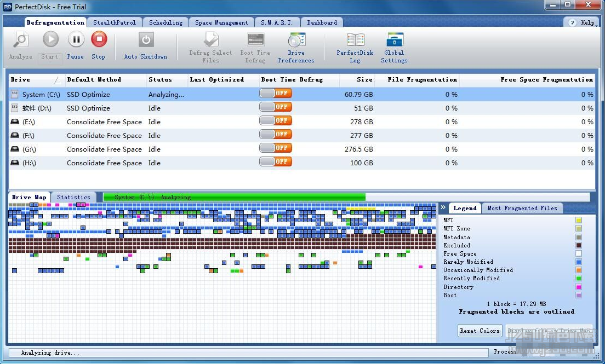Sort by Size column header
Screen dimensions: 605x364
click(x=357, y=79)
